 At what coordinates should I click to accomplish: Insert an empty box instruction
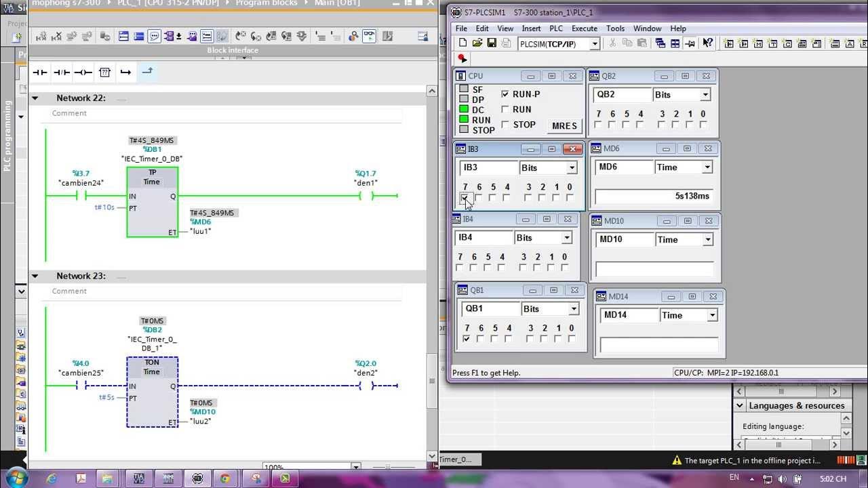104,72
